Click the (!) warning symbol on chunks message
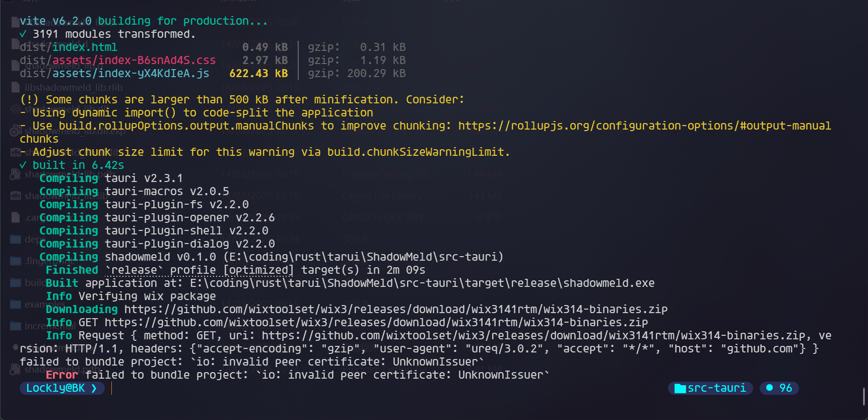This screenshot has width=868, height=420. click(x=29, y=99)
